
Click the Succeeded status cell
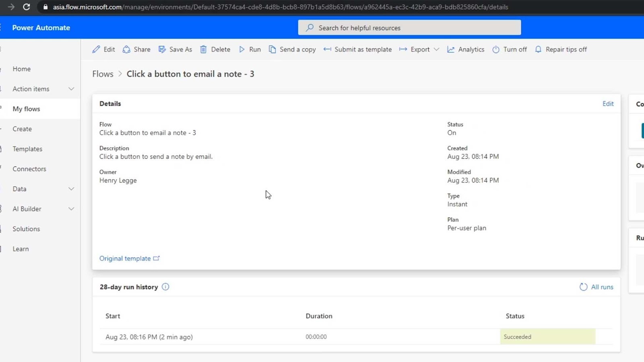547,337
